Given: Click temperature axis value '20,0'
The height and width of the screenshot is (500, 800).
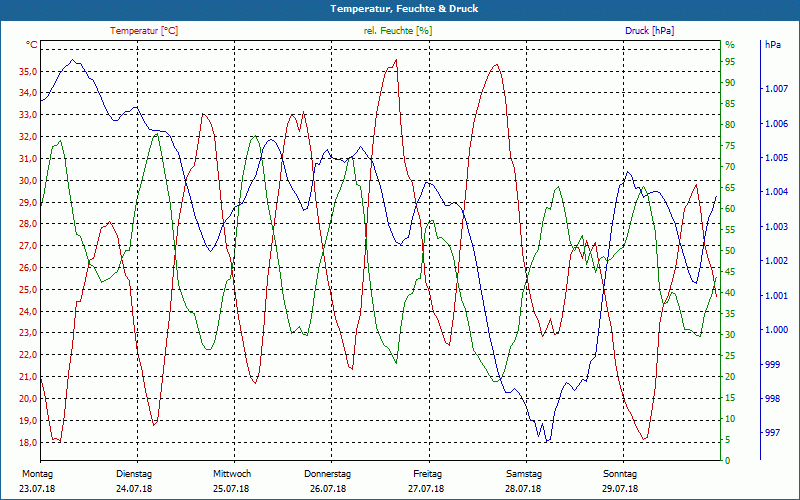Looking at the screenshot, I should click(28, 399).
